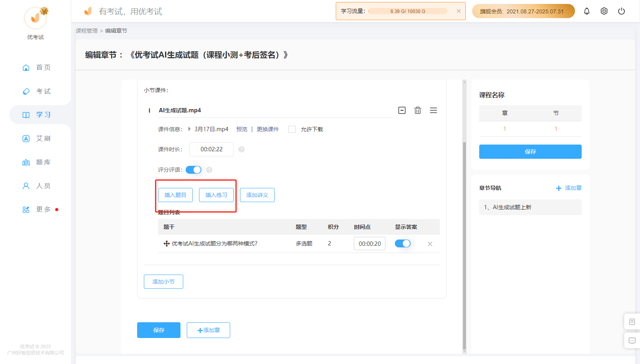Click the help icon beside 评分评语
The height and width of the screenshot is (364, 640).
[x=209, y=170]
